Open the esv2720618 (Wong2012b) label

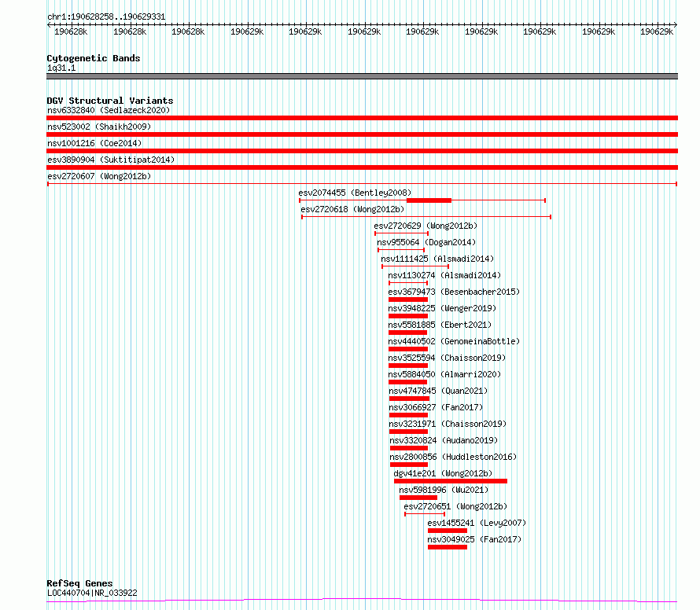352,209
